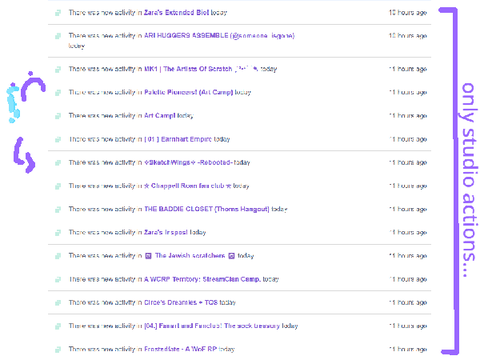Image resolution: width=480 pixels, height=360 pixels.
Task: Click the activity icon next to Frostedfate row
Action: [58, 349]
